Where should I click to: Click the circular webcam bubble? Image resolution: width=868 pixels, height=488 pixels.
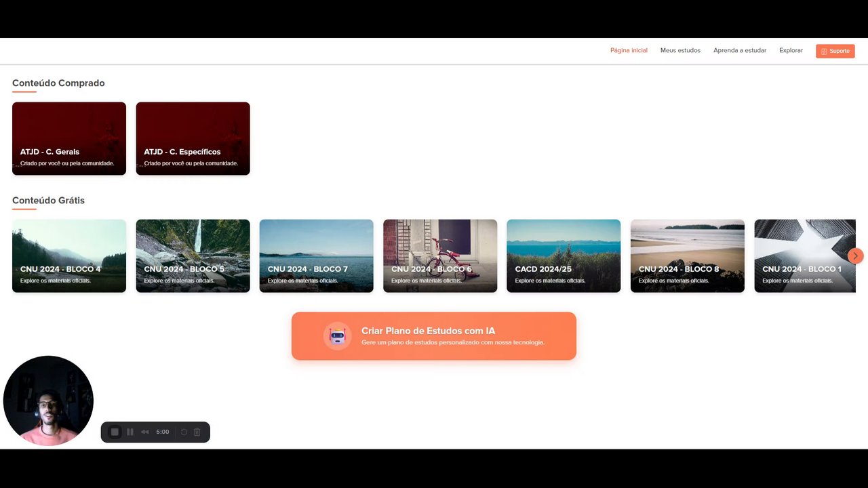pos(48,401)
